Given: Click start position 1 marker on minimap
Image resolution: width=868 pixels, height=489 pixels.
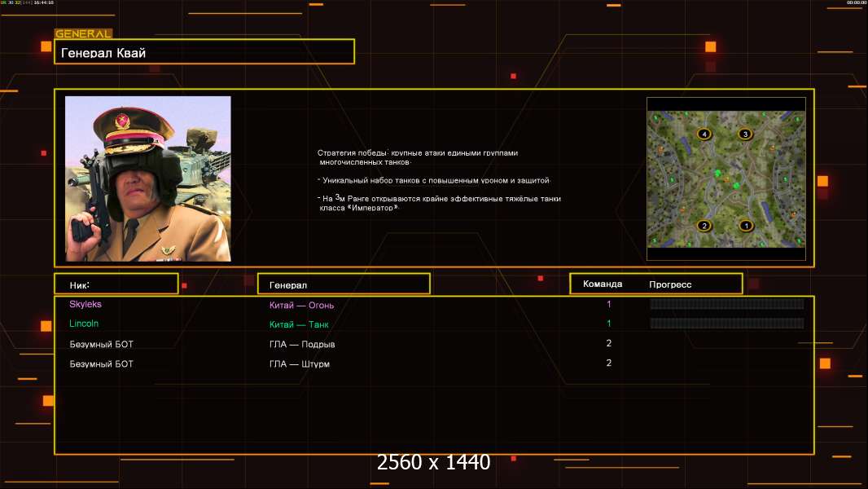Looking at the screenshot, I should tap(744, 226).
